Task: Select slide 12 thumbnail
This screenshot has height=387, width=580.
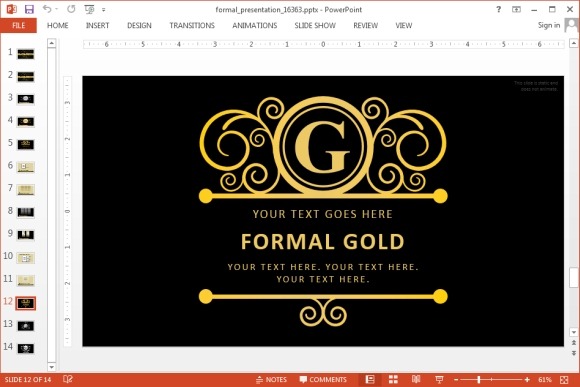Action: pos(26,303)
